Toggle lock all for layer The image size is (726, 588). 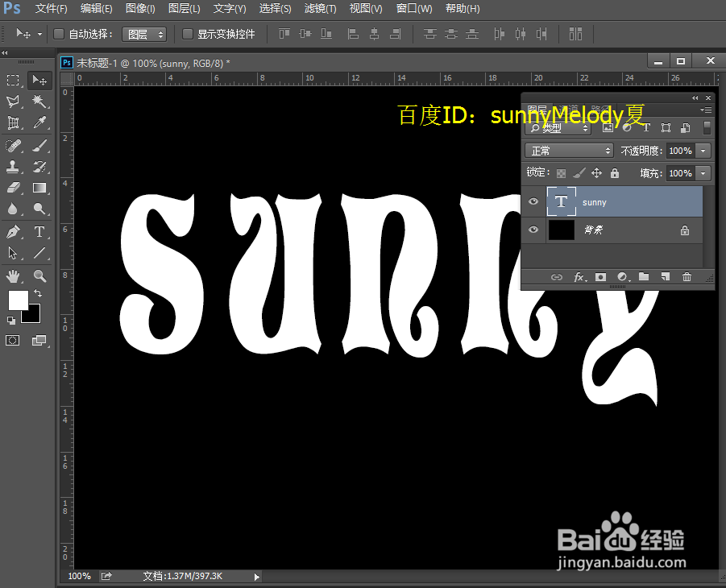pos(615,173)
